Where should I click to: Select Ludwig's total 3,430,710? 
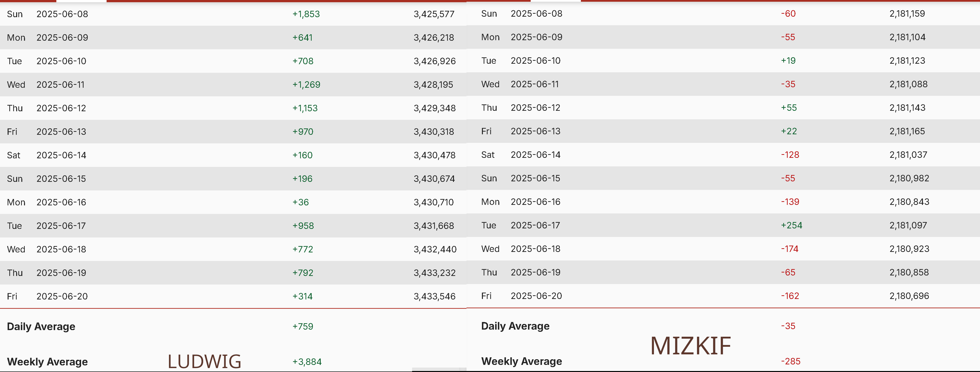[434, 203]
